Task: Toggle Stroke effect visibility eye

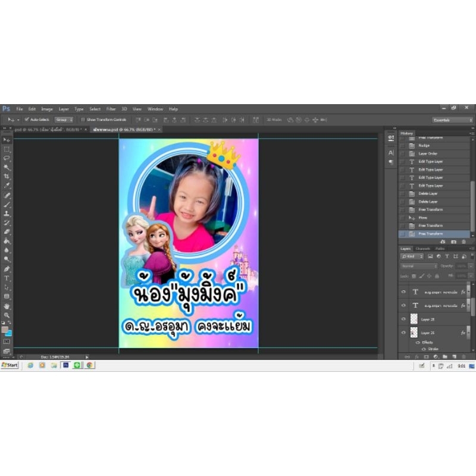Action: point(424,349)
